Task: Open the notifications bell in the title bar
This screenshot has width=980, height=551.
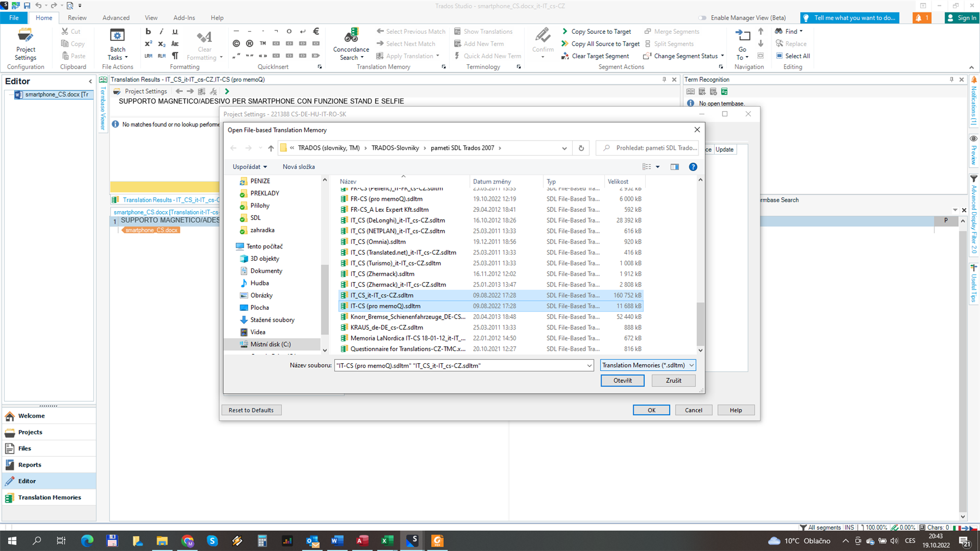Action: tap(922, 18)
